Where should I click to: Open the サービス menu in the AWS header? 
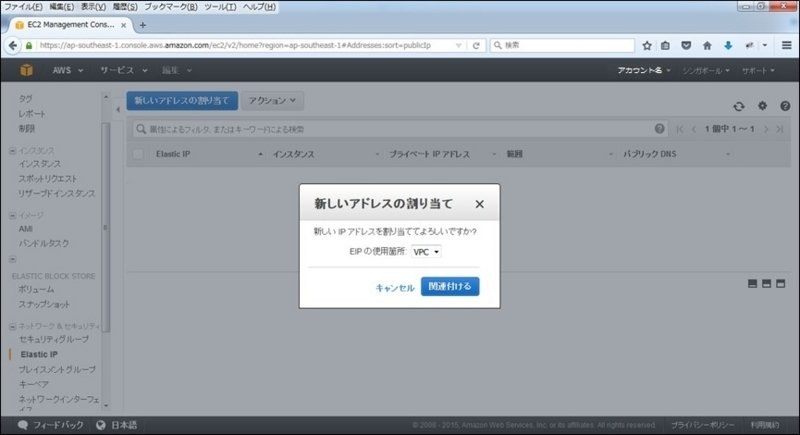tap(123, 70)
